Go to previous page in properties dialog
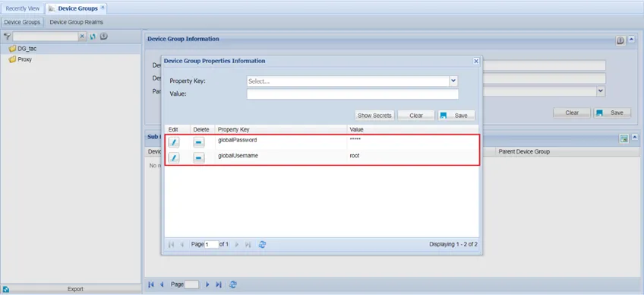Screen dimensions: 644x295 click(x=182, y=244)
